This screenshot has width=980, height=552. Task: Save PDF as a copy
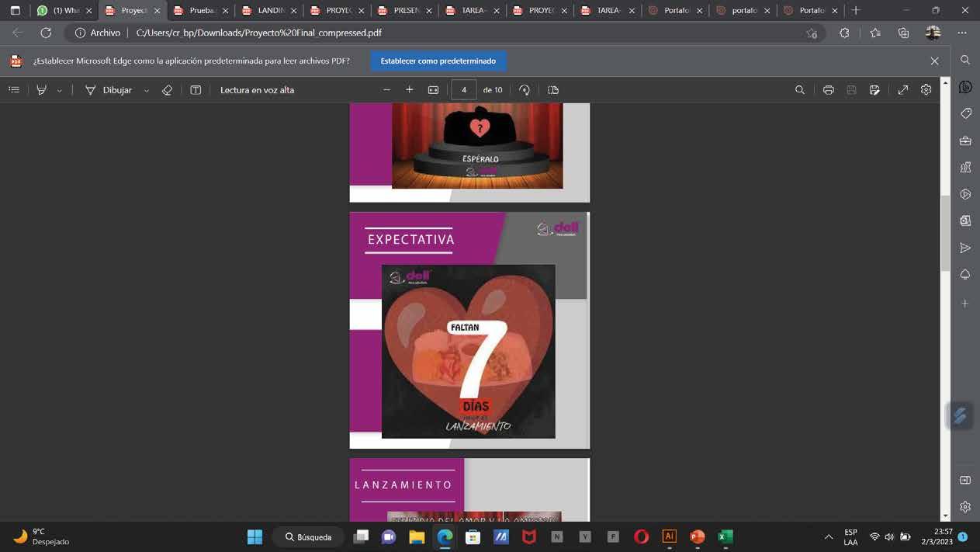click(x=874, y=90)
